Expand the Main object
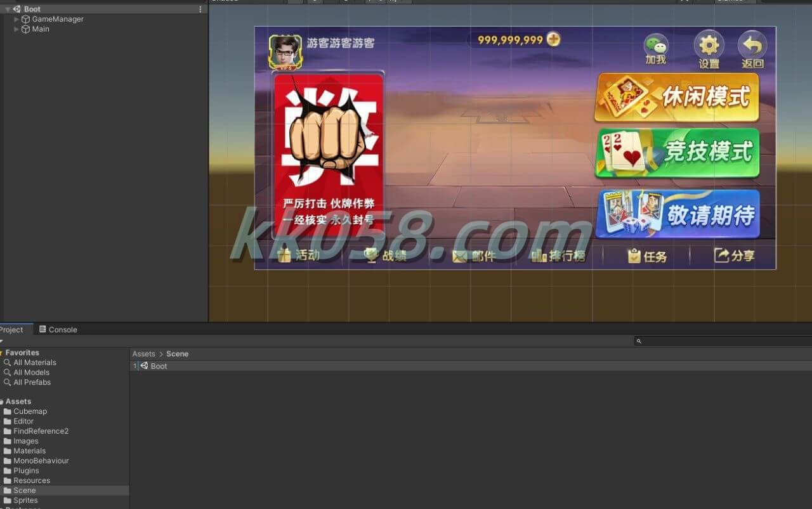The image size is (812, 509). [x=16, y=29]
